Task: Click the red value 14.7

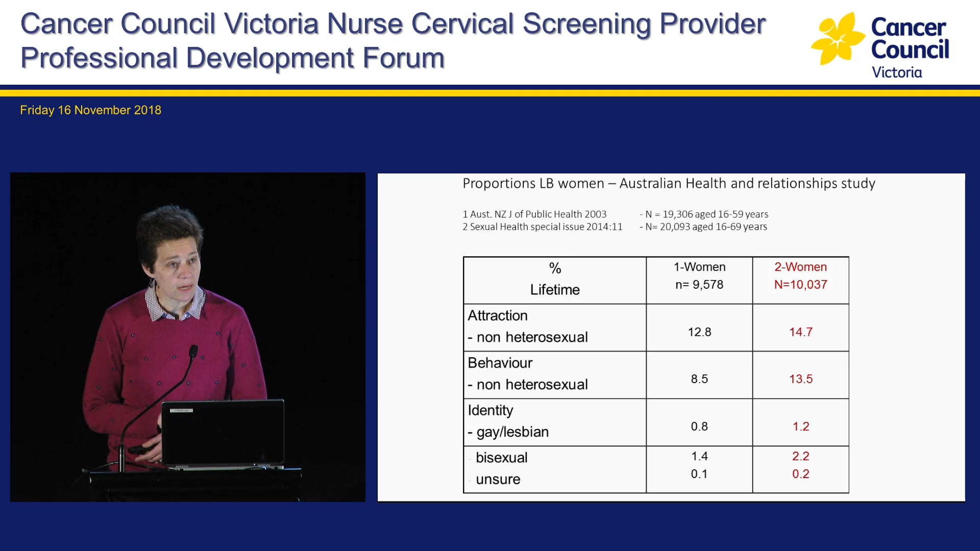Action: [800, 332]
